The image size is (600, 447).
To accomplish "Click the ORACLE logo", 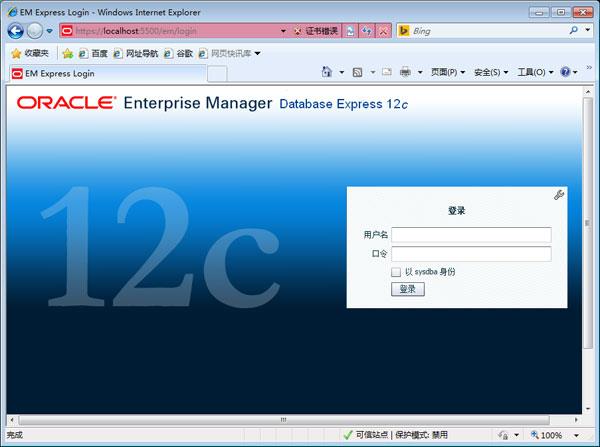I will pyautogui.click(x=66, y=103).
